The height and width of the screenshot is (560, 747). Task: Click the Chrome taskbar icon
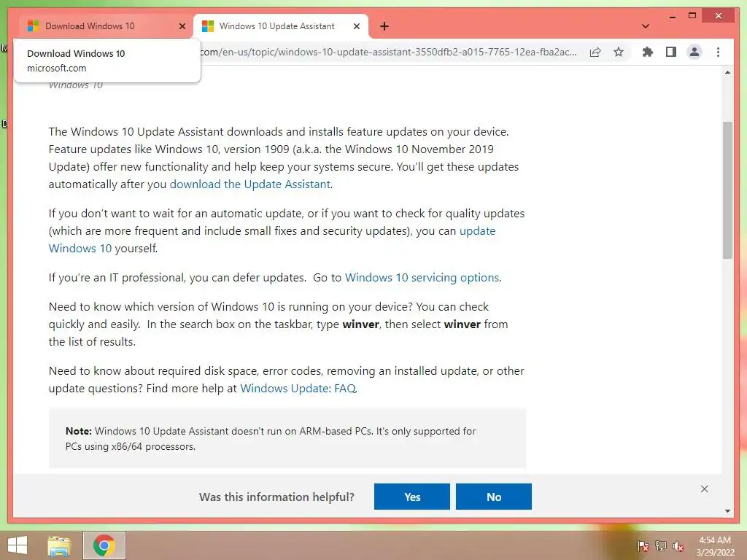pyautogui.click(x=104, y=545)
